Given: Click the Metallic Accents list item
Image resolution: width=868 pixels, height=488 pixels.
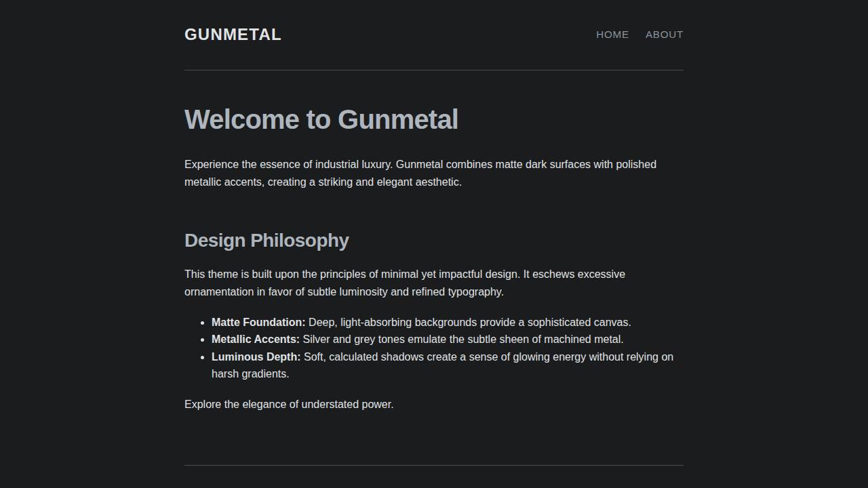Looking at the screenshot, I should tap(417, 339).
